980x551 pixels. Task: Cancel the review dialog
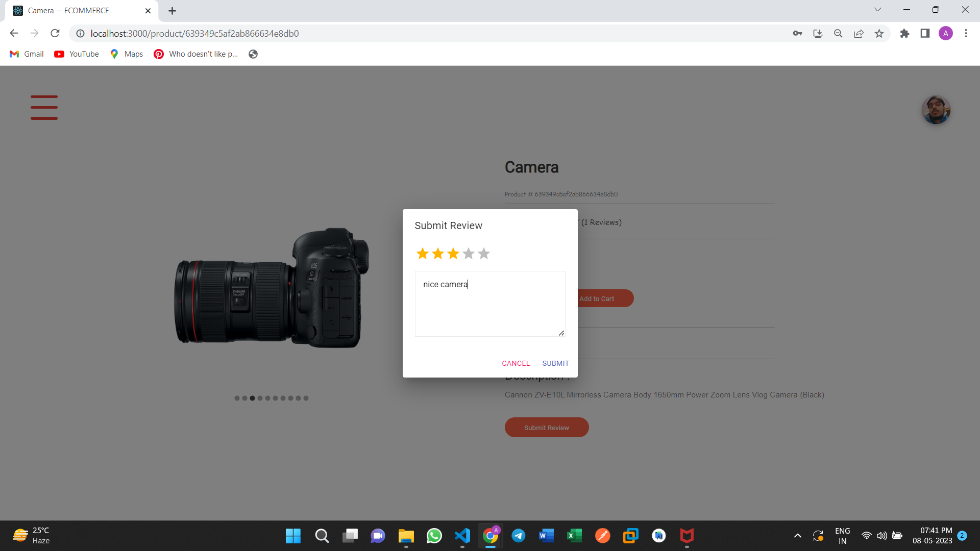[x=516, y=363]
